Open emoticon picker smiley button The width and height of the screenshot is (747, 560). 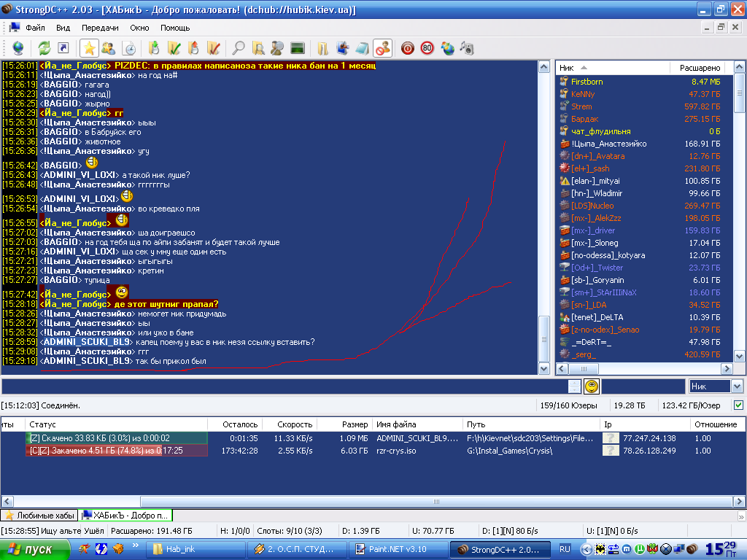(x=592, y=386)
